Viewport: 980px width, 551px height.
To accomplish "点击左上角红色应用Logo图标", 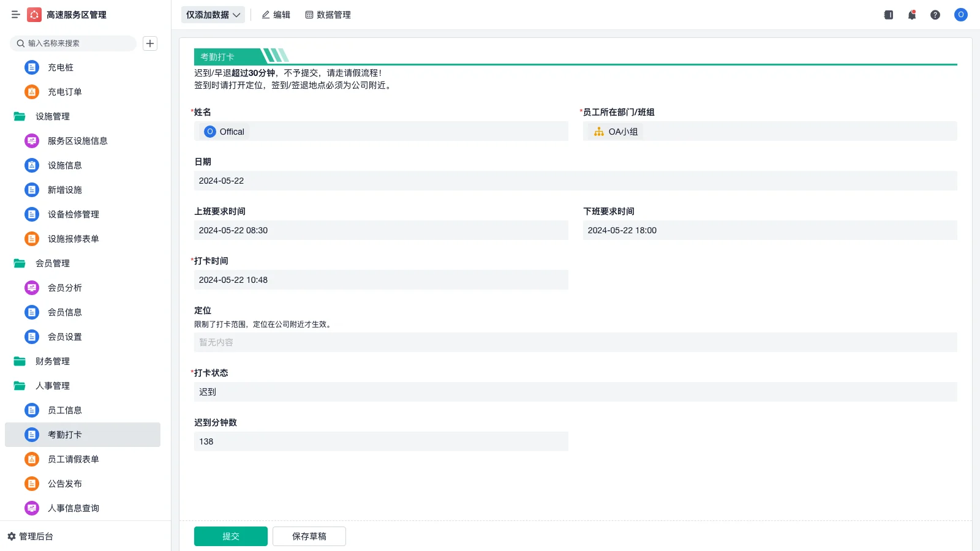I will (x=34, y=15).
